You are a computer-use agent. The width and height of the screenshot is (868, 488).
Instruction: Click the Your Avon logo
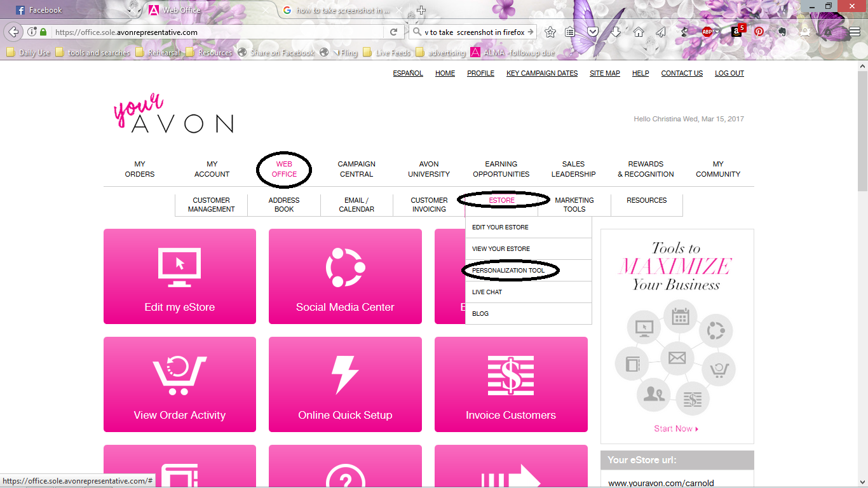[173, 114]
